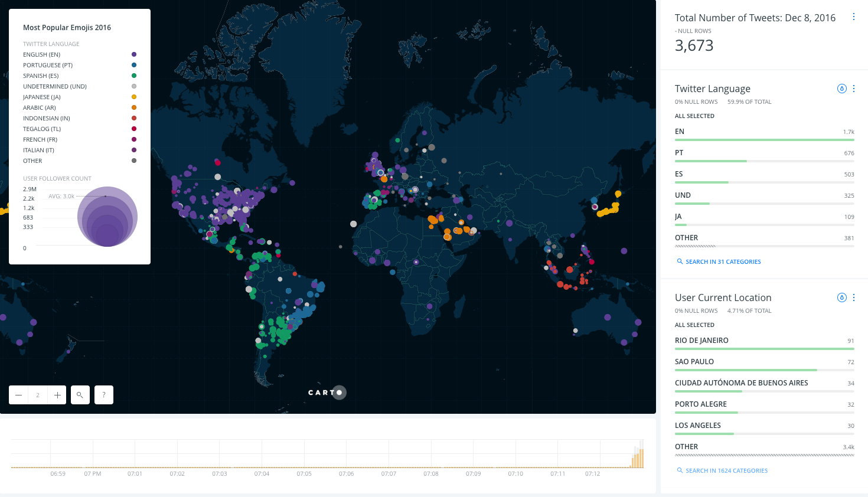Zoom out the map with minus button
Screen dimensions: 868x497
[x=19, y=395]
